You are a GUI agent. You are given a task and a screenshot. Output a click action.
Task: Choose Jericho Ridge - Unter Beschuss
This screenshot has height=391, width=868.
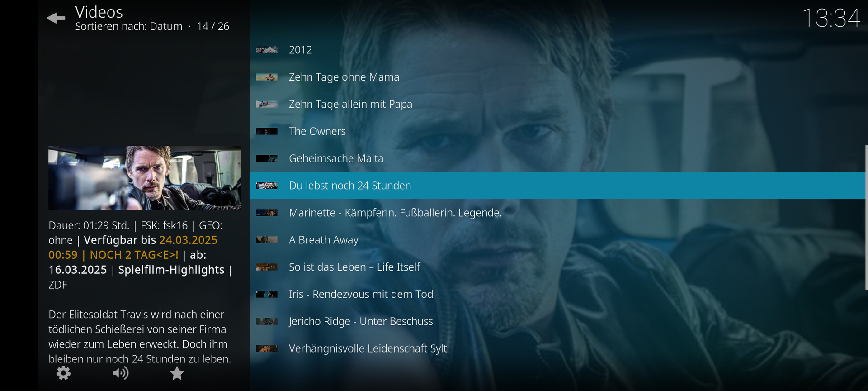point(557,321)
